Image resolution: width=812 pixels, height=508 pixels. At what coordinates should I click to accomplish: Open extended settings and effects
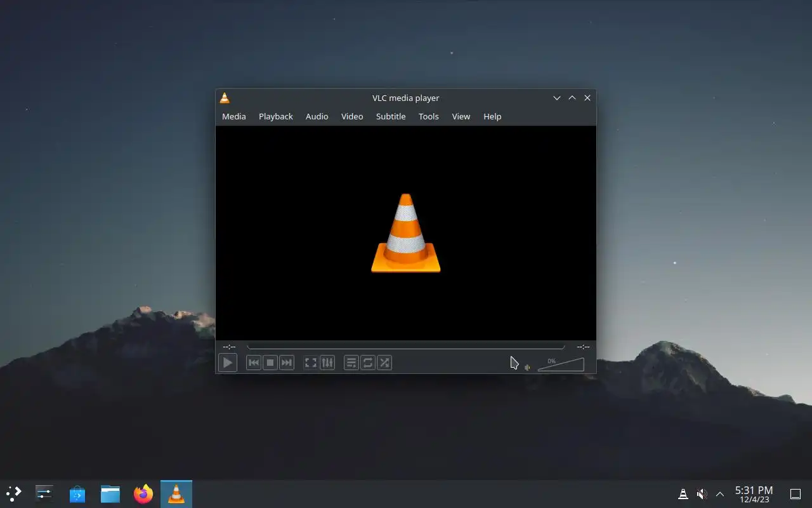pos(327,363)
